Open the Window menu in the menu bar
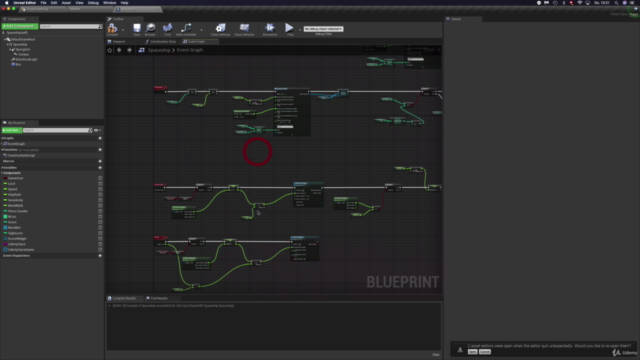The height and width of the screenshot is (360, 640). [x=109, y=2]
